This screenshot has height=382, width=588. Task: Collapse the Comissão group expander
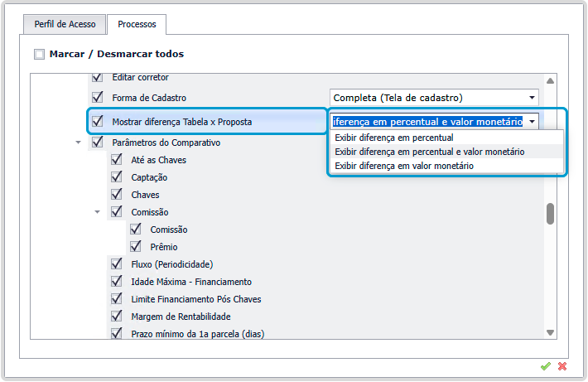(98, 212)
